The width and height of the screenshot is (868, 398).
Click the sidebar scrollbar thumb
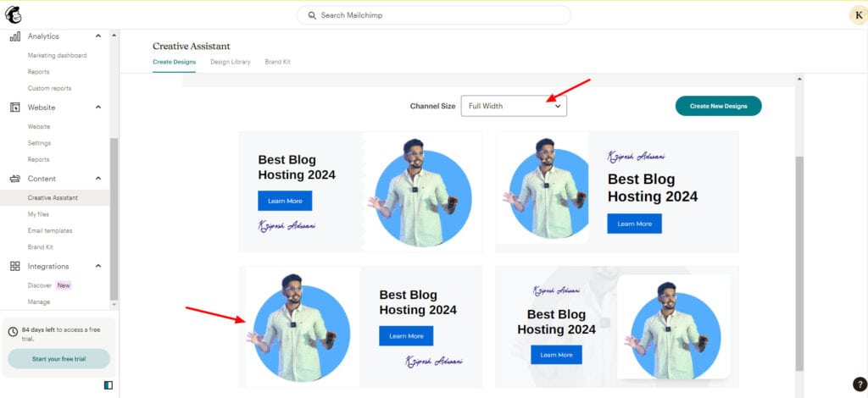pos(114,218)
